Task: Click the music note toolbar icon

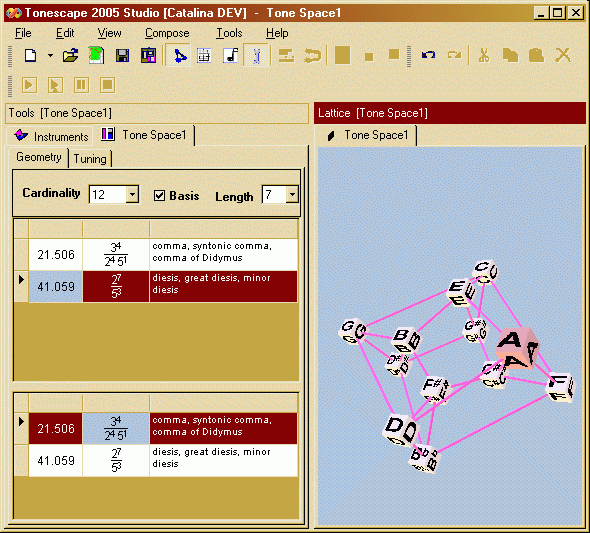Action: tap(230, 56)
